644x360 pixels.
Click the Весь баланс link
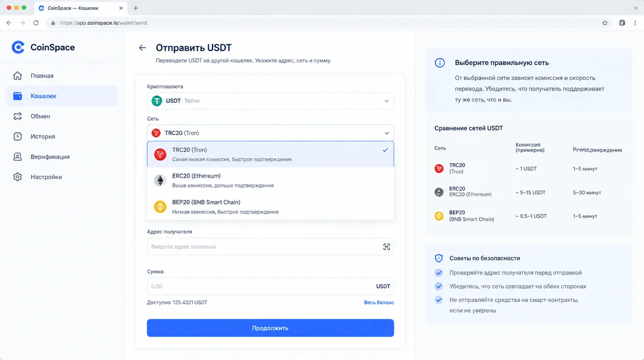pyautogui.click(x=379, y=303)
